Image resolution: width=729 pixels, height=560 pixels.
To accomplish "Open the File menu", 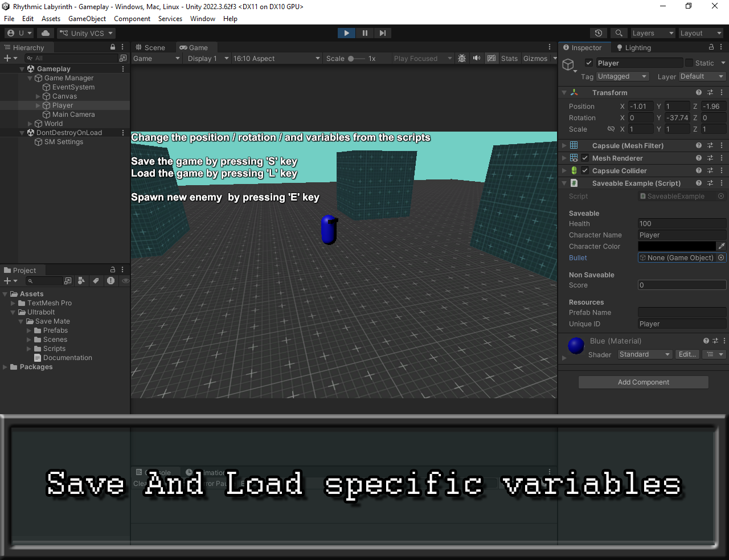I will coord(9,19).
